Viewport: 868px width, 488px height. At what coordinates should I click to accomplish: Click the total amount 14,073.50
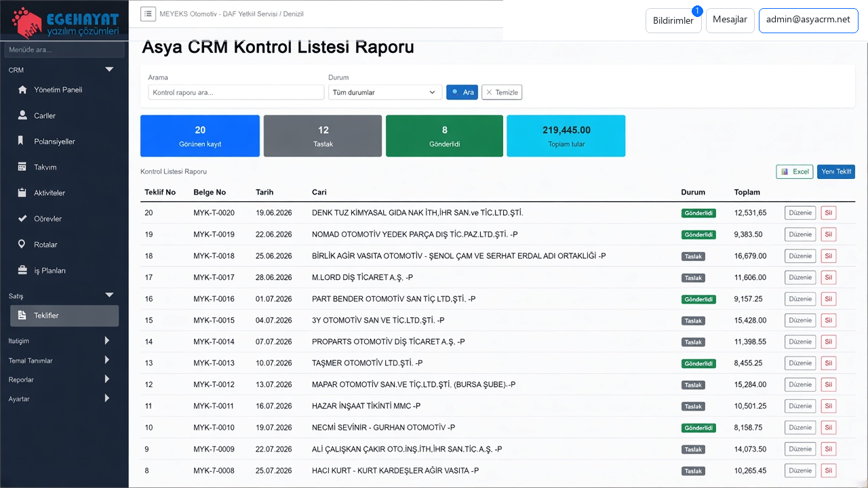pos(751,449)
